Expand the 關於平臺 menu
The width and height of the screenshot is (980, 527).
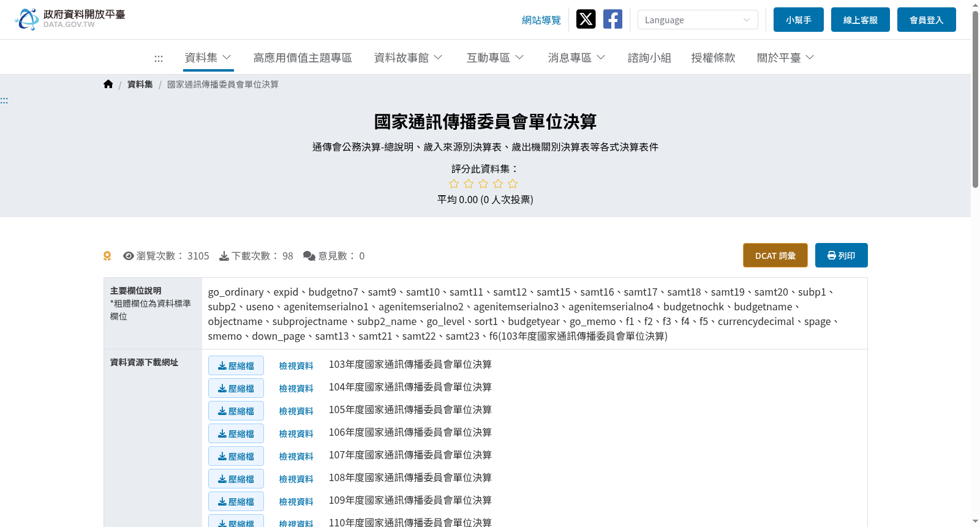(785, 58)
